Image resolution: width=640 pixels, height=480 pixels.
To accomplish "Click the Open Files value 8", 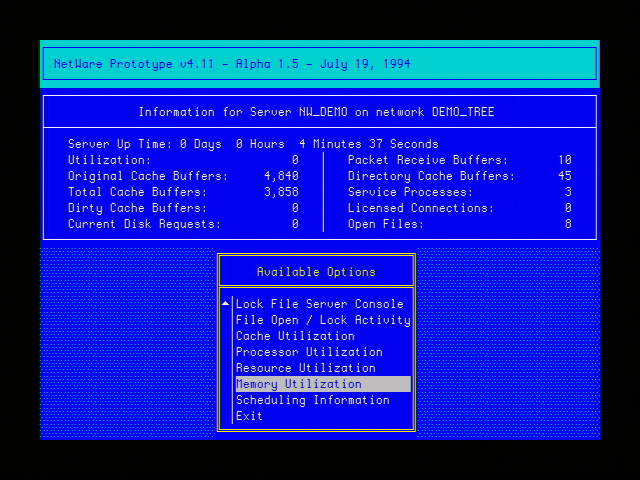I will [x=569, y=224].
